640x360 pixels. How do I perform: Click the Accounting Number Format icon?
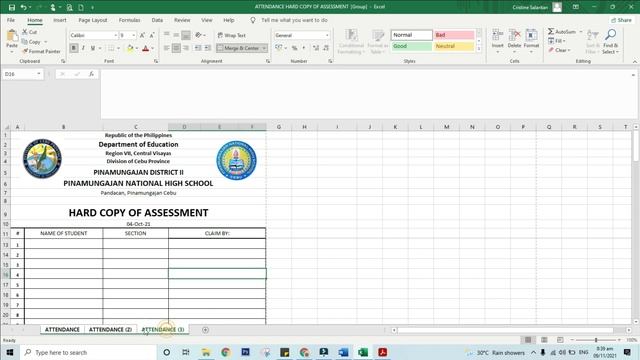(x=278, y=48)
